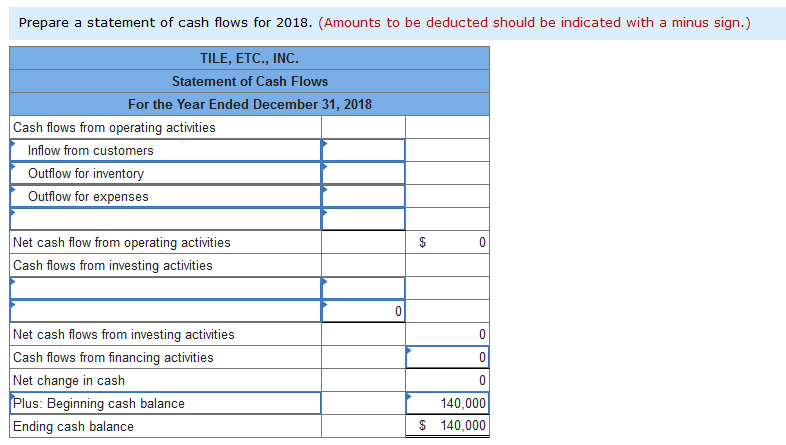Viewport: 786px width, 445px height.
Task: Click the 'Cash flows from operating activities' heading
Action: [x=114, y=127]
